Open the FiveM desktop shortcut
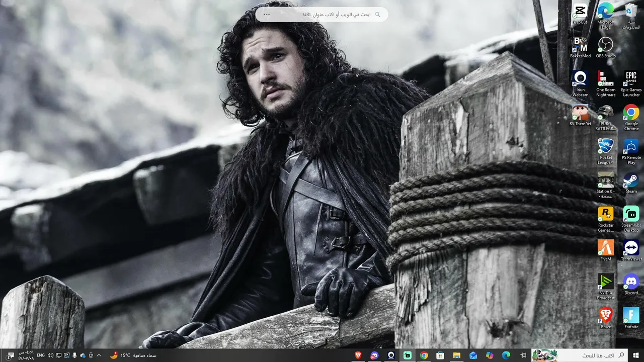Viewport: 644px width, 362px height. point(606,251)
